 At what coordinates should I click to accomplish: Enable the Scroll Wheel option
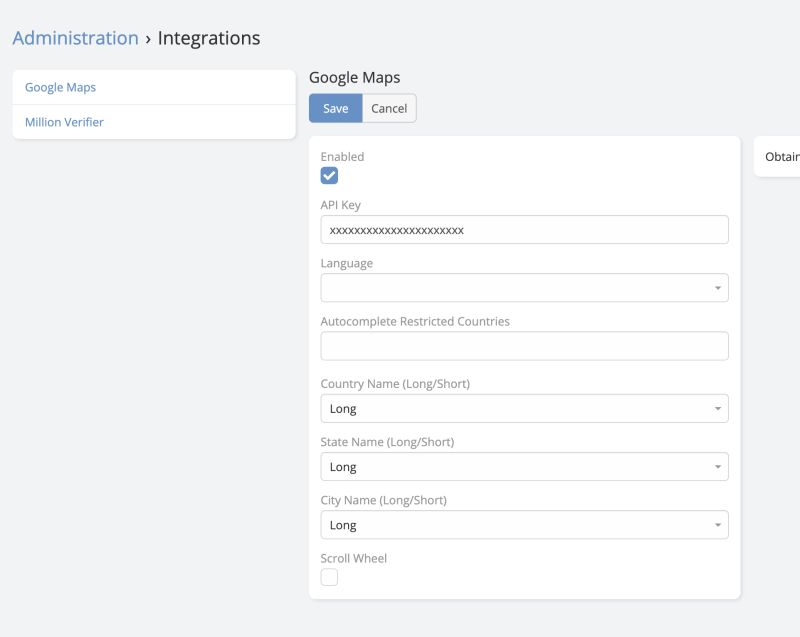click(x=330, y=576)
